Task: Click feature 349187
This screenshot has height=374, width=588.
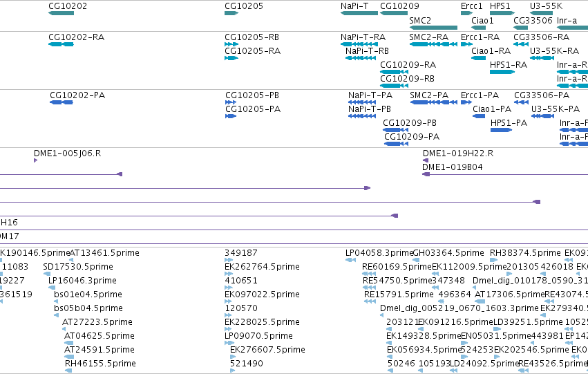Action: [229, 260]
